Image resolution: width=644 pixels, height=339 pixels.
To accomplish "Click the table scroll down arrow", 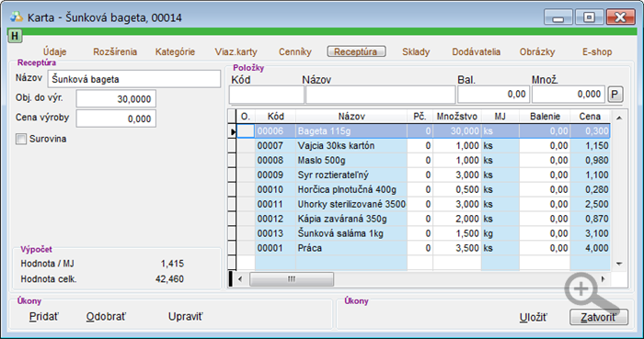I will pyautogui.click(x=619, y=264).
